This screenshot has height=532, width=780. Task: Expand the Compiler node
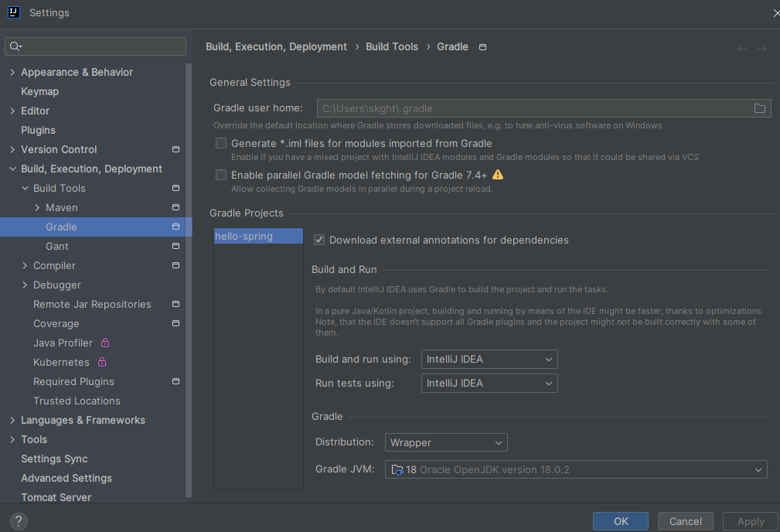tap(25, 266)
